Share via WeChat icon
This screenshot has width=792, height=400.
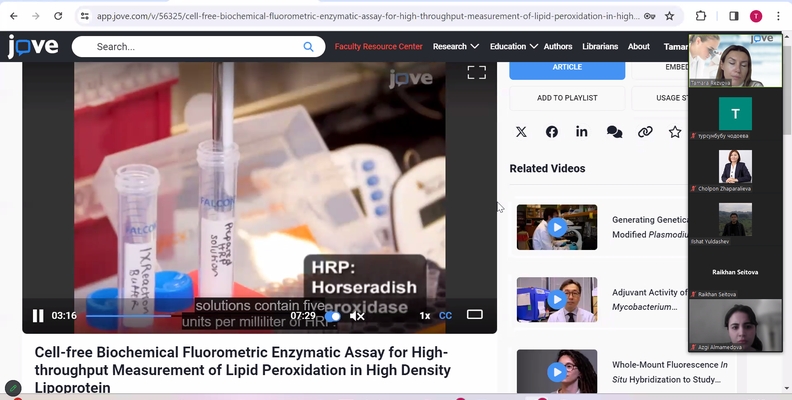614,132
